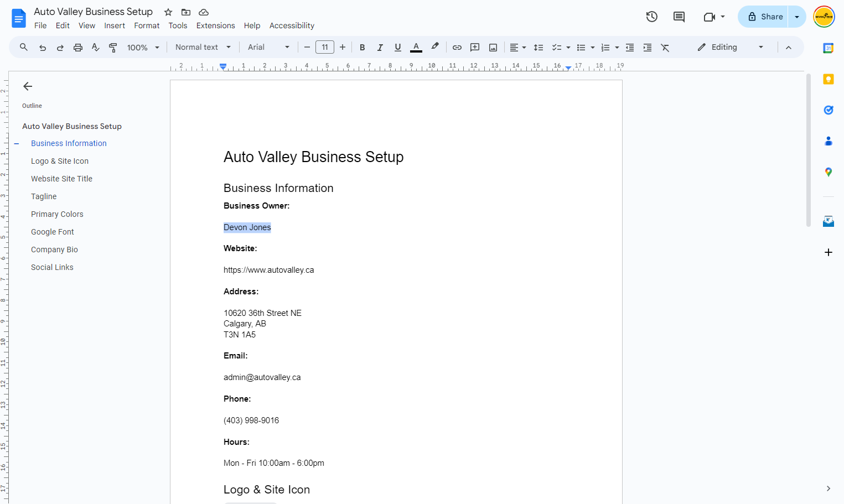Open version history clock icon
The image size is (844, 504).
(652, 17)
